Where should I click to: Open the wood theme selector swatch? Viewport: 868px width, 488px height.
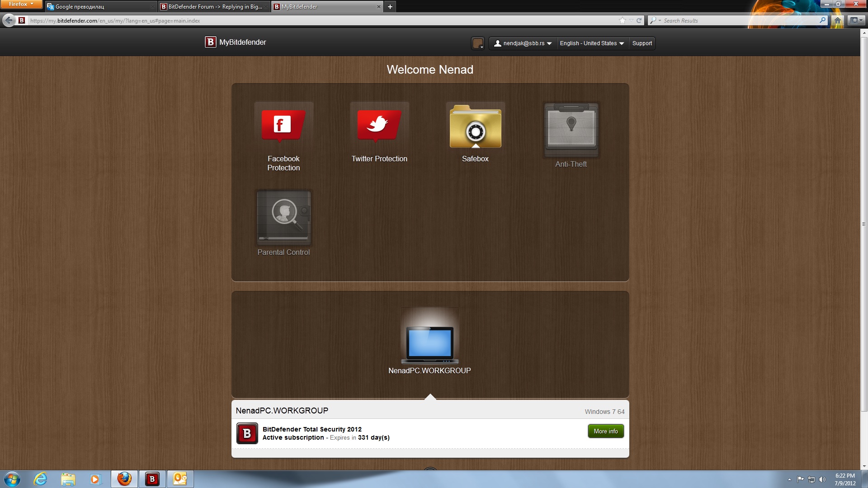pos(478,43)
